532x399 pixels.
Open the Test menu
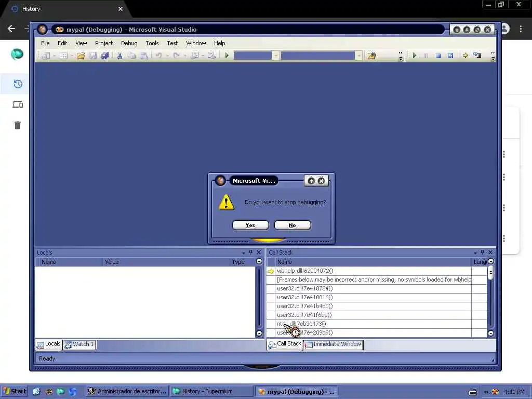click(172, 43)
